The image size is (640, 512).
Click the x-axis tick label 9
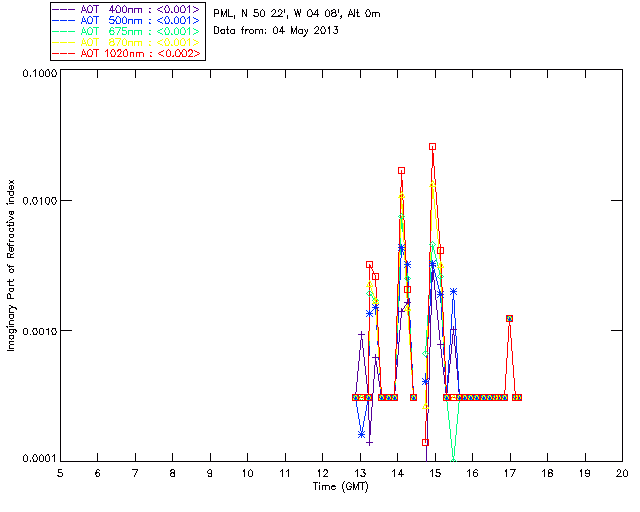coord(210,473)
